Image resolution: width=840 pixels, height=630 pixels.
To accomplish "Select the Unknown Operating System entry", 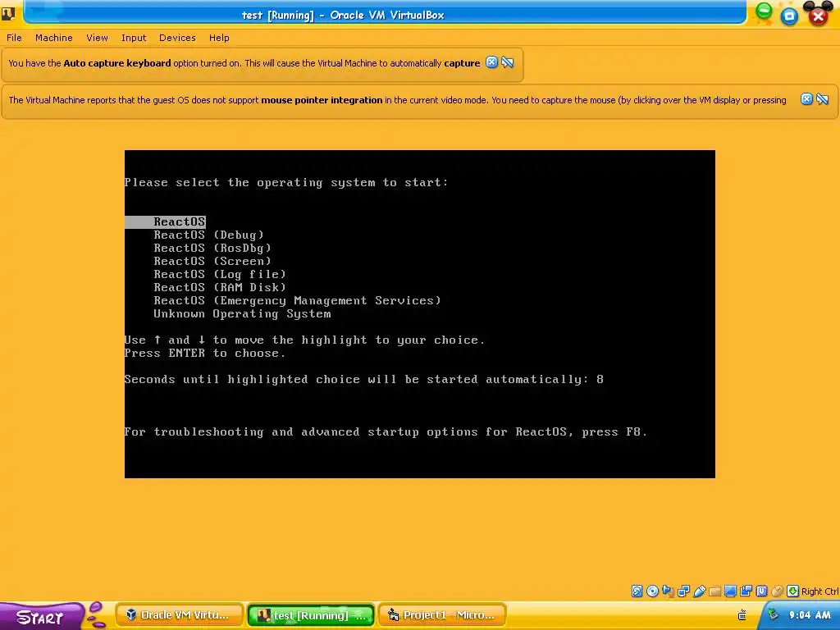I will click(x=242, y=314).
